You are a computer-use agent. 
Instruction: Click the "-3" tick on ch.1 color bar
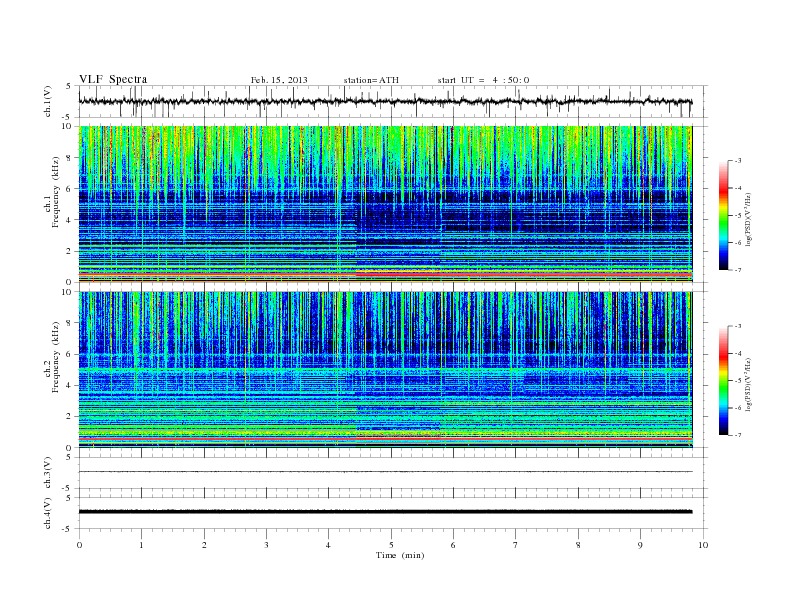coord(737,161)
